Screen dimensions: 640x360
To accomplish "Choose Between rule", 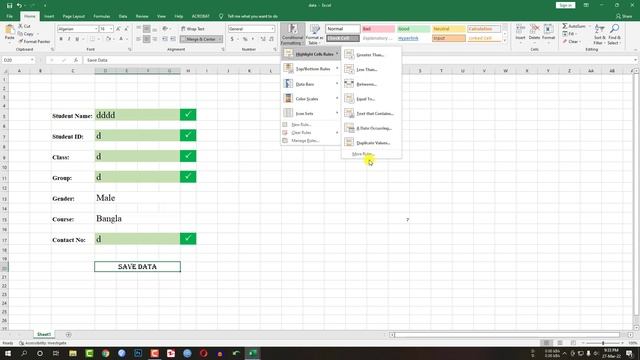I will tap(371, 84).
